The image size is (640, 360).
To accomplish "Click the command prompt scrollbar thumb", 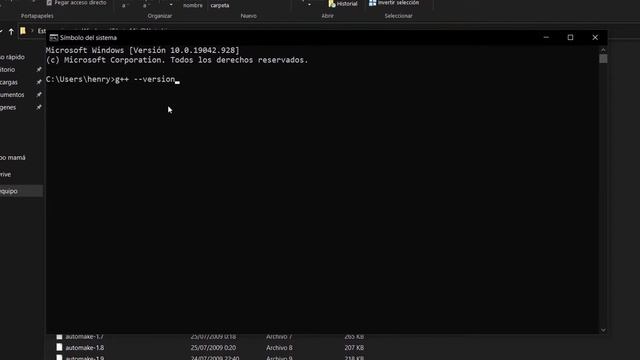I will point(603,59).
